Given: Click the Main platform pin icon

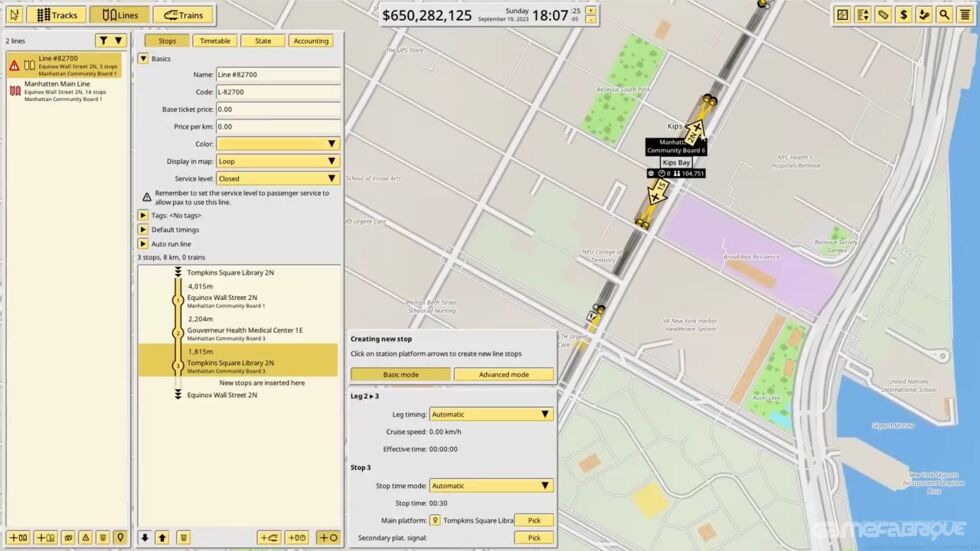Looking at the screenshot, I should (x=435, y=520).
